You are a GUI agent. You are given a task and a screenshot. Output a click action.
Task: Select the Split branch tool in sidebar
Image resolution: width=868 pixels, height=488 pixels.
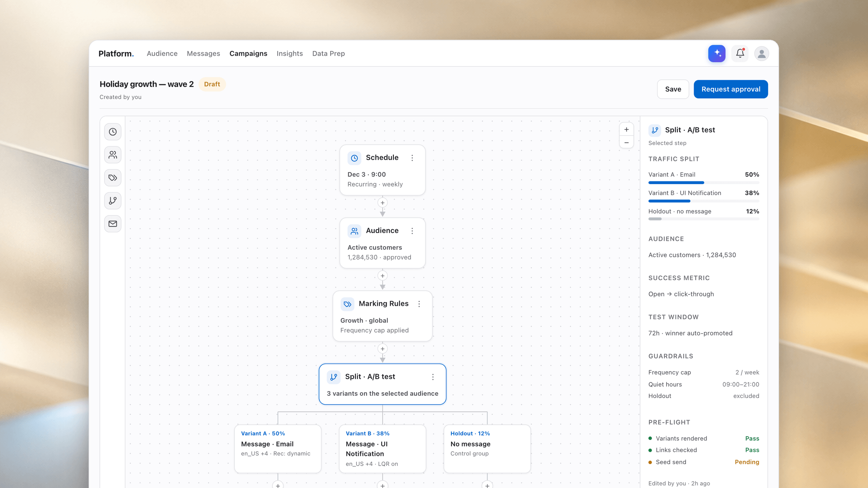pos(113,201)
